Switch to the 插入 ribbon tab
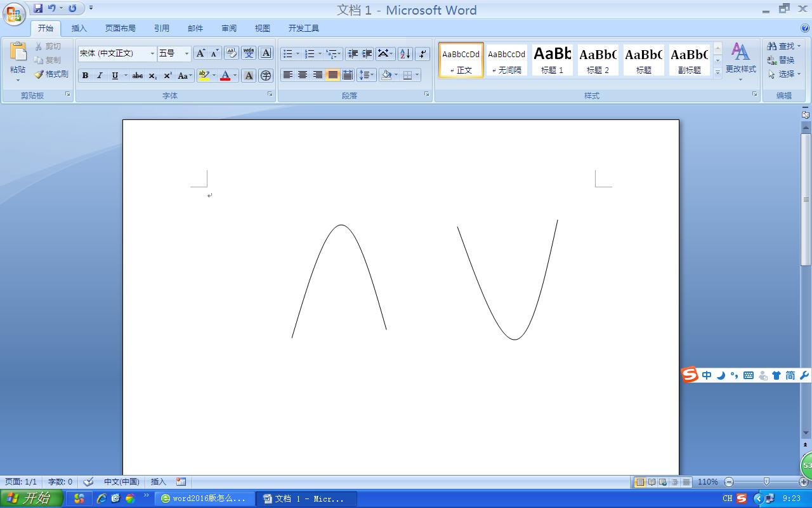The image size is (812, 508). pyautogui.click(x=79, y=29)
